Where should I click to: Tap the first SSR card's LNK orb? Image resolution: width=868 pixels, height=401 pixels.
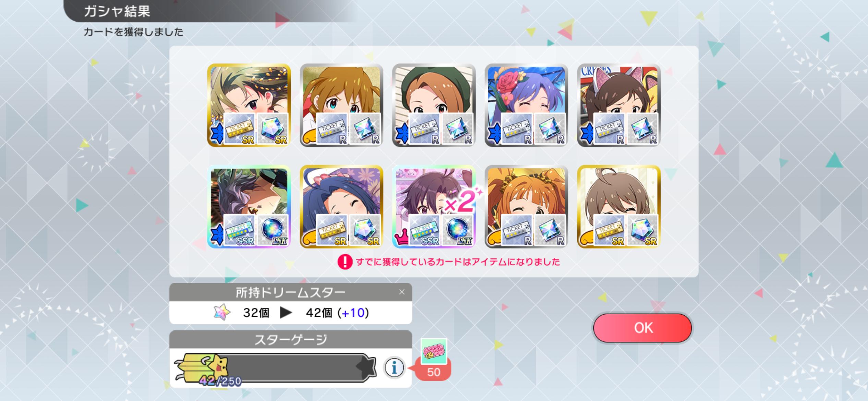(x=273, y=230)
